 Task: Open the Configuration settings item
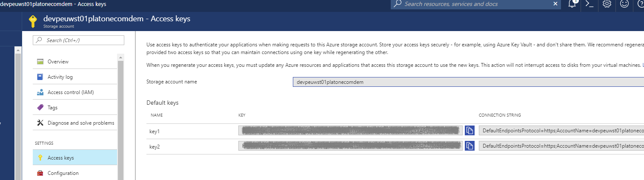click(63, 173)
